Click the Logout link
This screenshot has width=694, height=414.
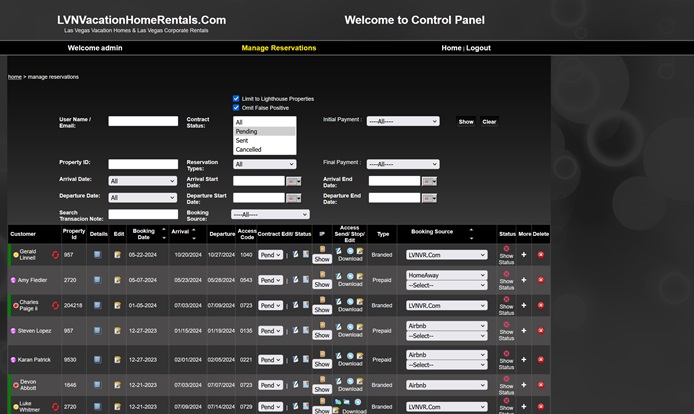click(478, 48)
